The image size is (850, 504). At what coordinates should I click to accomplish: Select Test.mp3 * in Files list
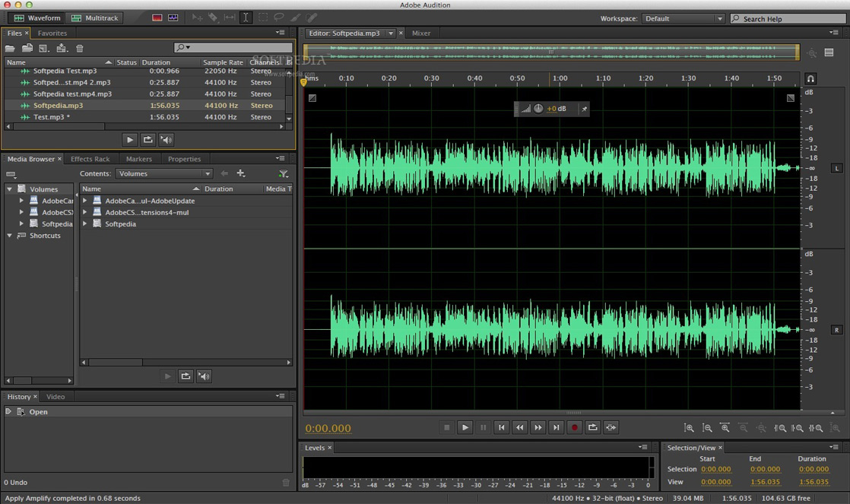coord(146,117)
